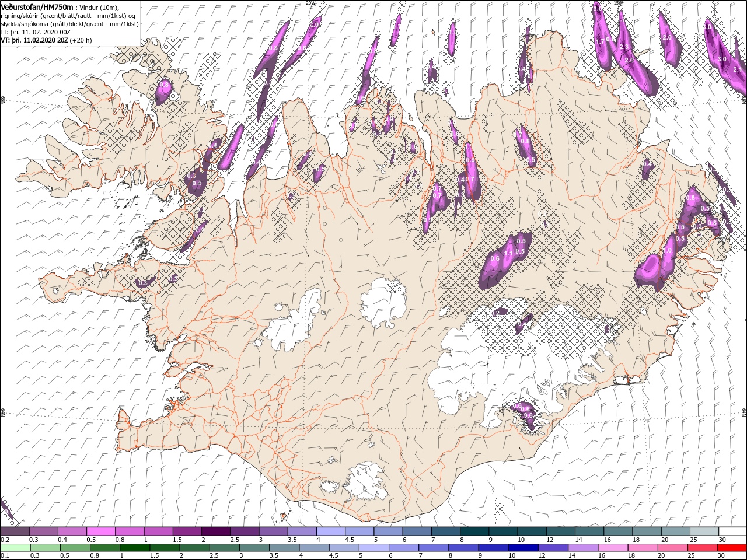Click the 'slydda/snjókoma' legend description line
The height and width of the screenshot is (560, 747).
(69, 24)
